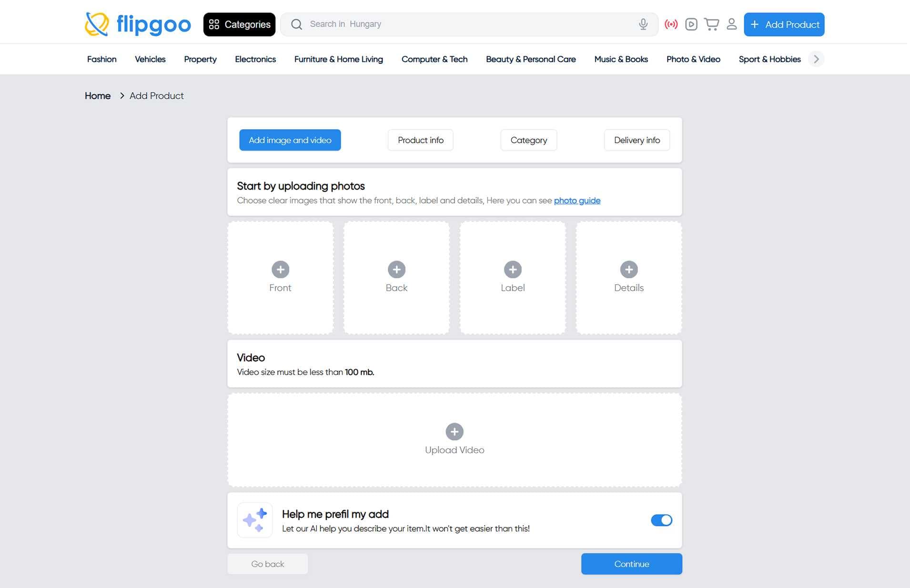Add a Label photo using plus icon

[513, 270]
